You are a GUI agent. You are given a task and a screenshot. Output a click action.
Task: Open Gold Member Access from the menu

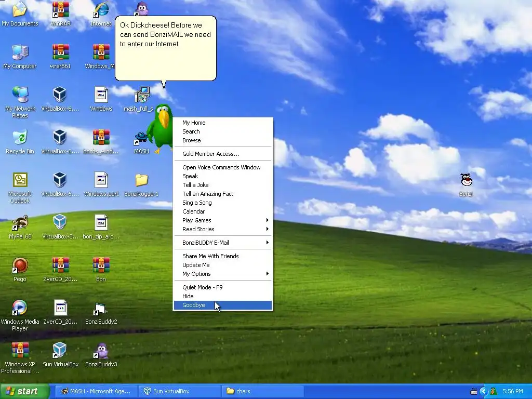coord(223,154)
